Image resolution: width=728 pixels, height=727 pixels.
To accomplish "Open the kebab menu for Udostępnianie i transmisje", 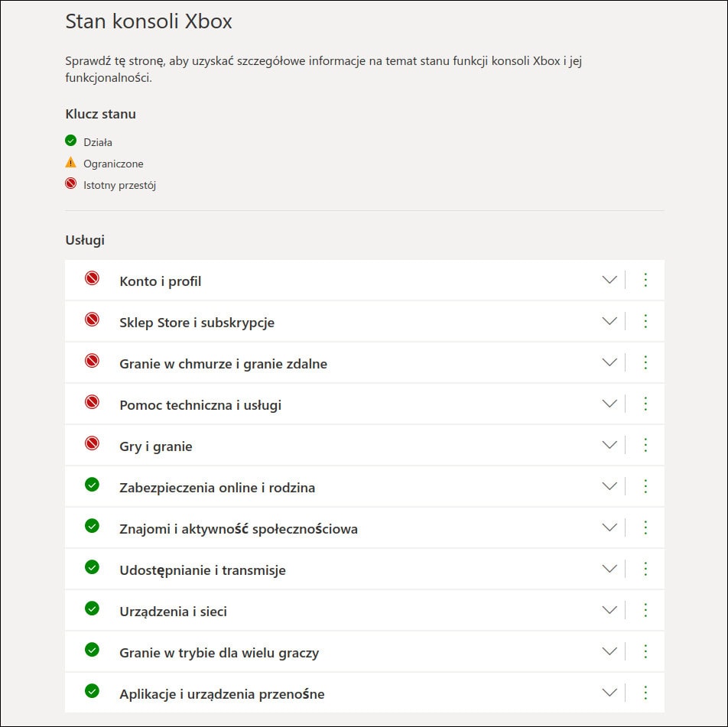I will pos(645,570).
